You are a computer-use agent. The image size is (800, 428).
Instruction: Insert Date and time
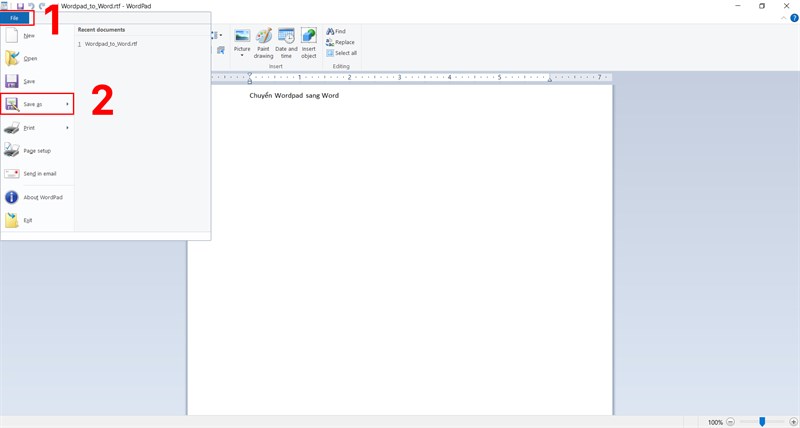point(286,43)
